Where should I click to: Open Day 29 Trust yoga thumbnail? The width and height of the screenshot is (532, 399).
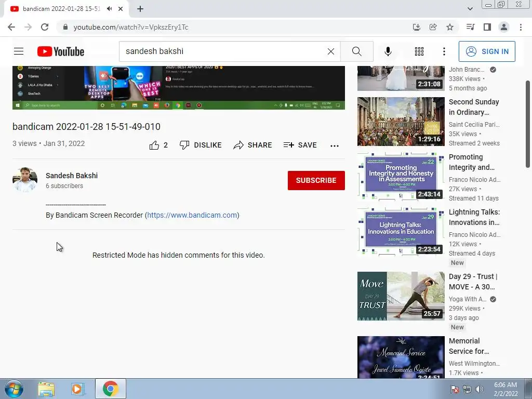point(401,296)
